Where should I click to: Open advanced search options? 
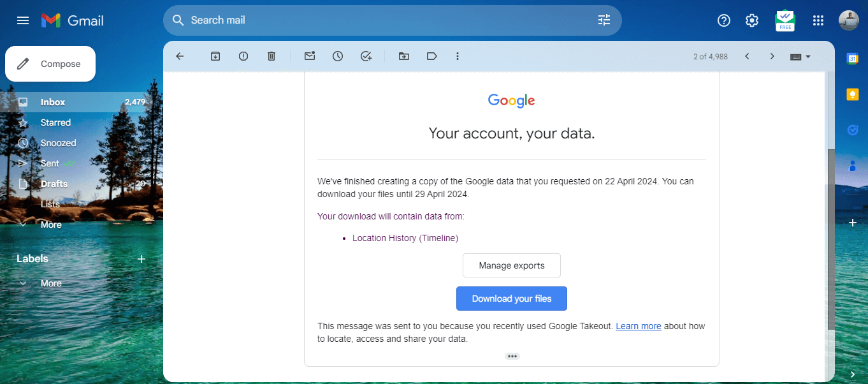coord(604,20)
